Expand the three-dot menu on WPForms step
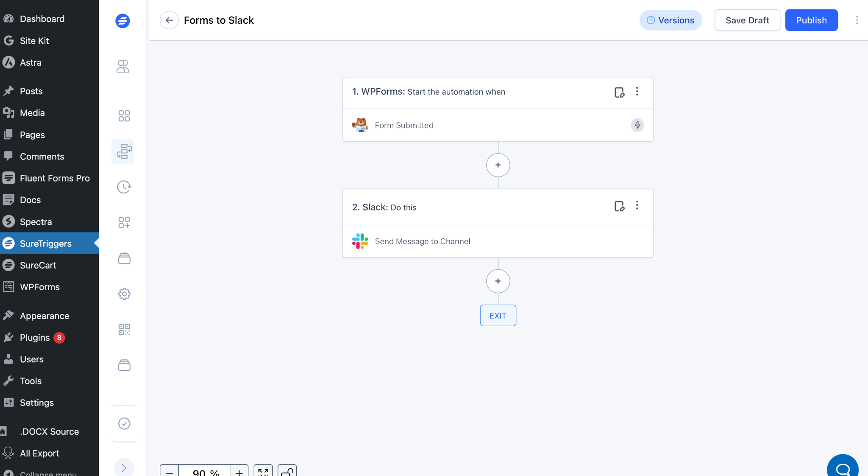Image resolution: width=868 pixels, height=476 pixels. click(x=637, y=91)
